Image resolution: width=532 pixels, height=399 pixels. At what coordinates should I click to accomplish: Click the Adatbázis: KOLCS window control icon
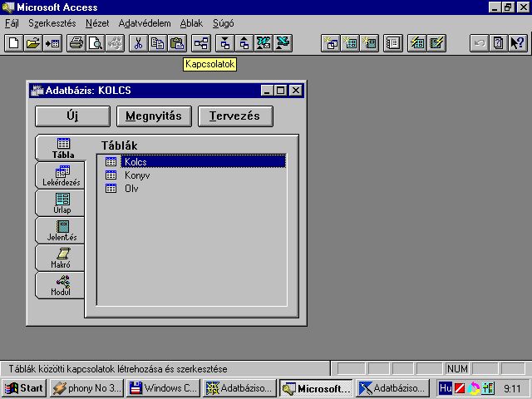click(x=37, y=91)
